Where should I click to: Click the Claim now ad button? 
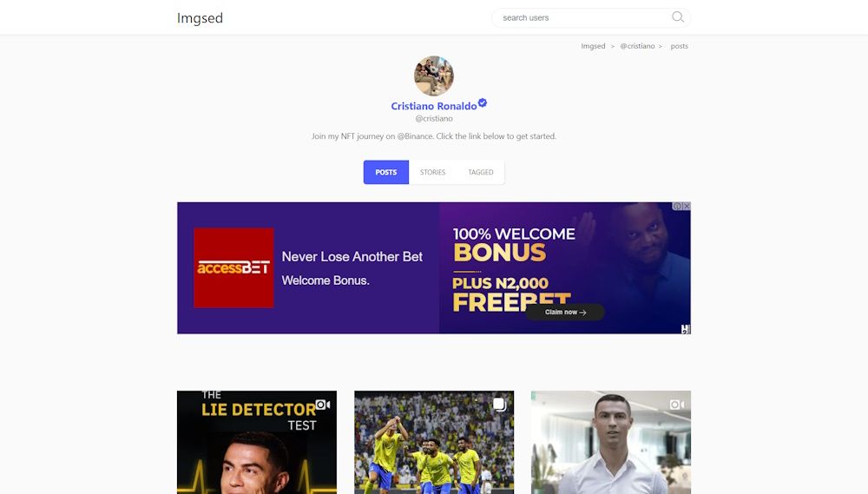click(565, 313)
